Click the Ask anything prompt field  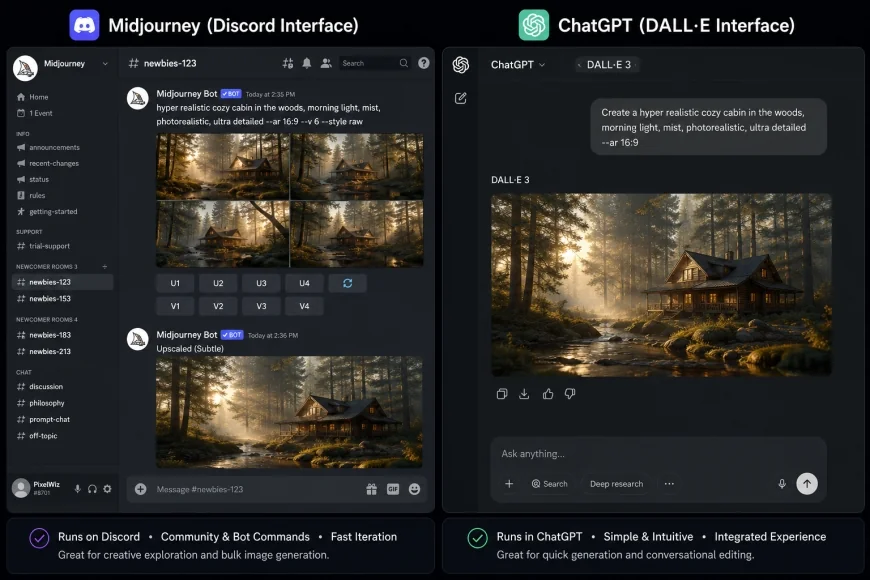coord(658,453)
